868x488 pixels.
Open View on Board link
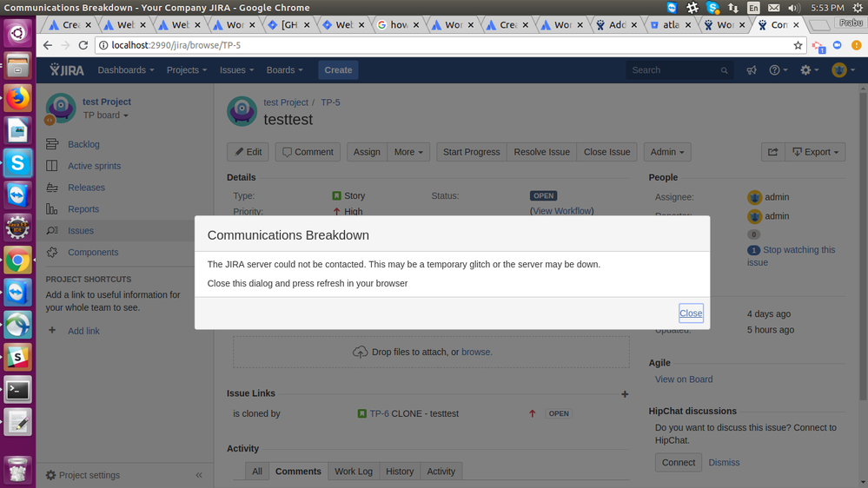click(x=684, y=379)
